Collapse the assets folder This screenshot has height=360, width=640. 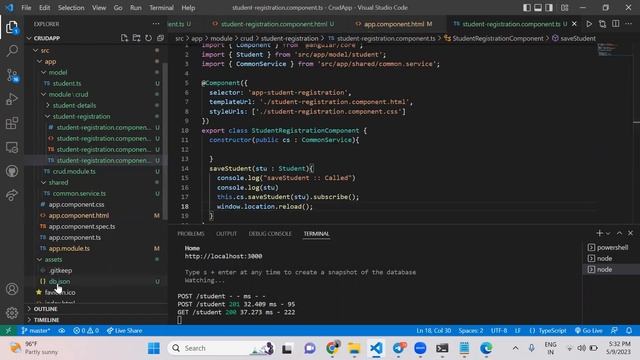pos(40,260)
